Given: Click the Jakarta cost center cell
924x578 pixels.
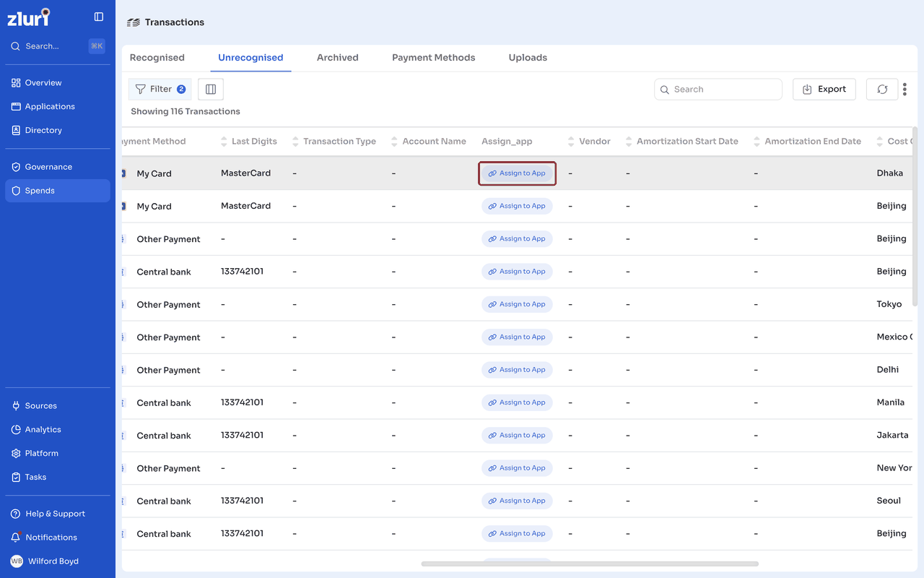Looking at the screenshot, I should (892, 436).
